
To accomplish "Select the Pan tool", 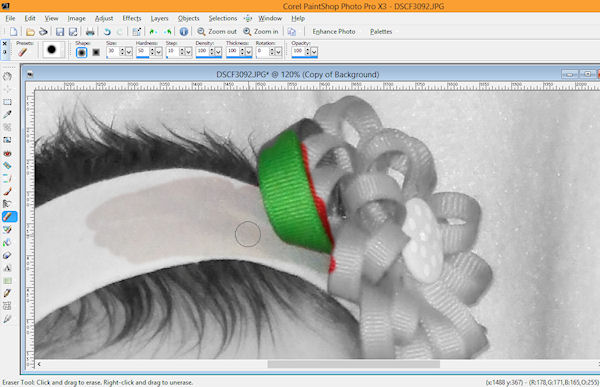I will [x=7, y=77].
